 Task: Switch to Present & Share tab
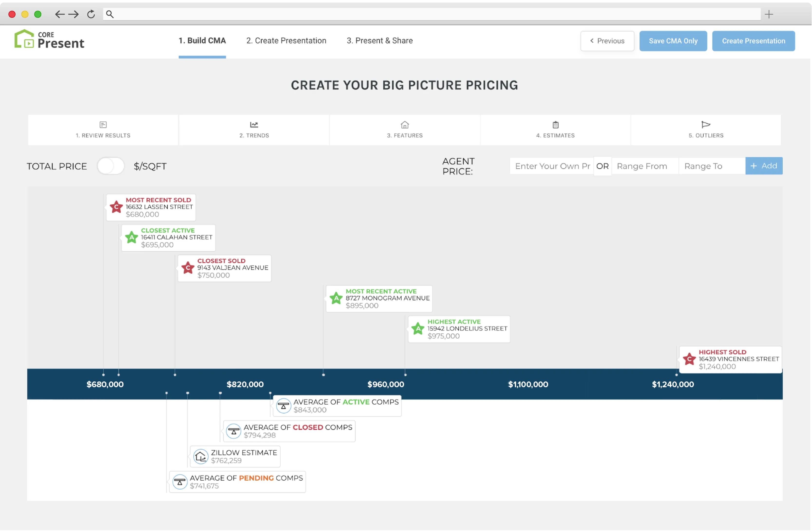[x=379, y=41]
